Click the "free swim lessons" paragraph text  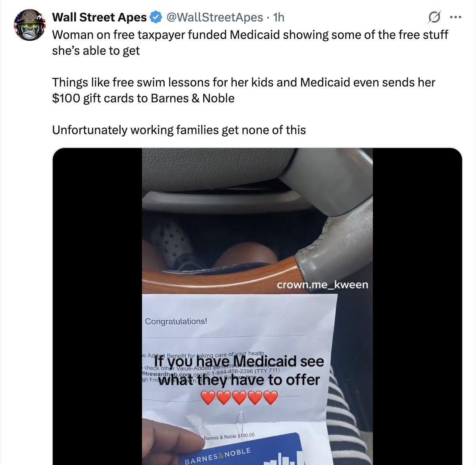click(244, 90)
